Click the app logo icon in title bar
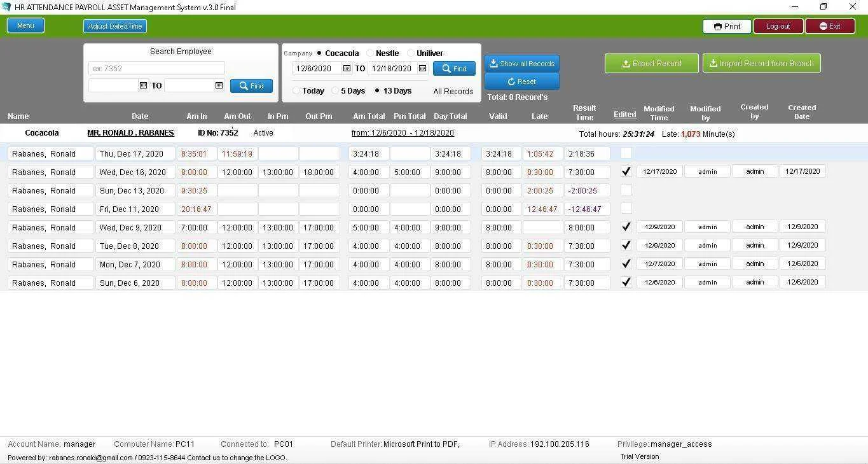This screenshot has width=868, height=464. pyautogui.click(x=6, y=7)
